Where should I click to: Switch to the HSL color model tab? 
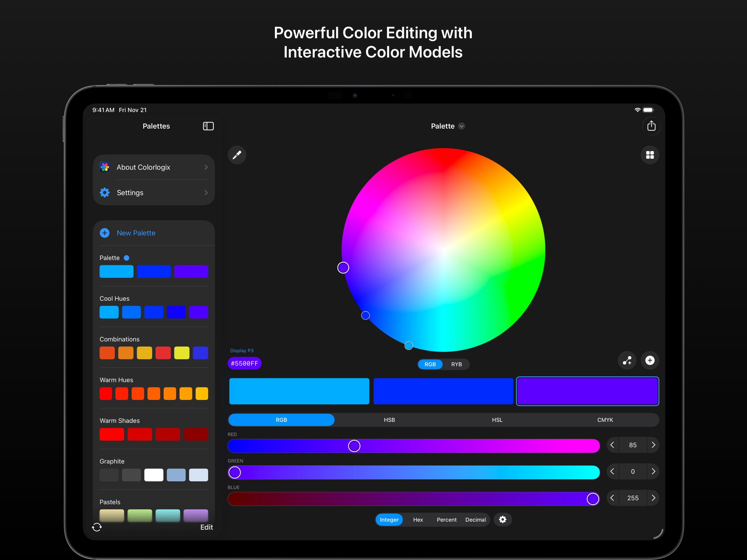pos(497,419)
